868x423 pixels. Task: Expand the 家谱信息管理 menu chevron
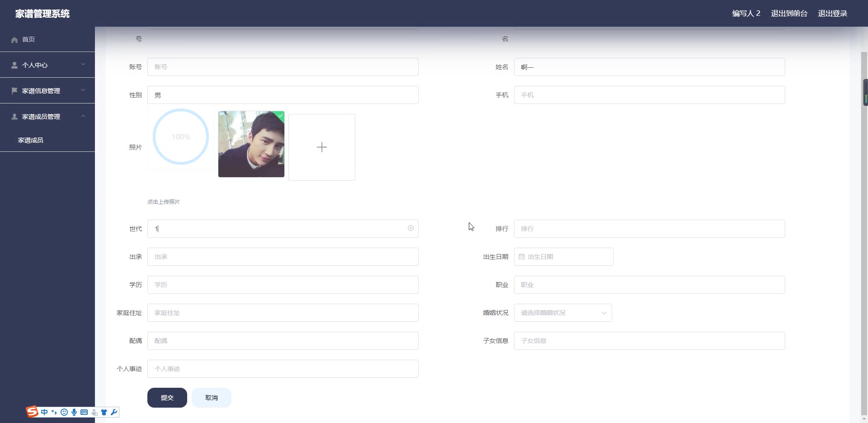point(83,90)
